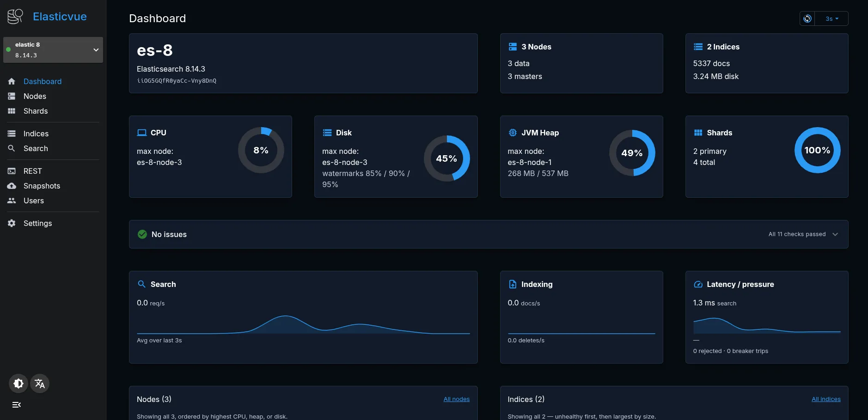Open the 3s refresh interval dropdown
Screen dimensions: 868x420
(x=832, y=18)
